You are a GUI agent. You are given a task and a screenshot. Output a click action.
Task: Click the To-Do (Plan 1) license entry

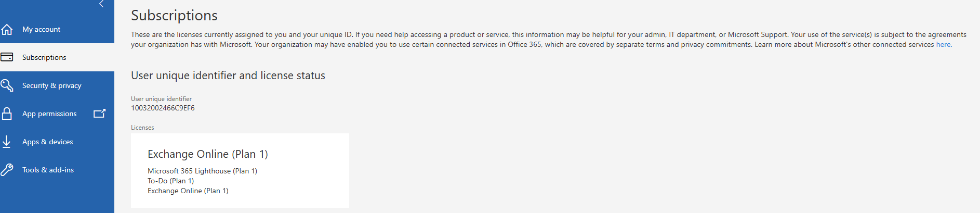(170, 181)
